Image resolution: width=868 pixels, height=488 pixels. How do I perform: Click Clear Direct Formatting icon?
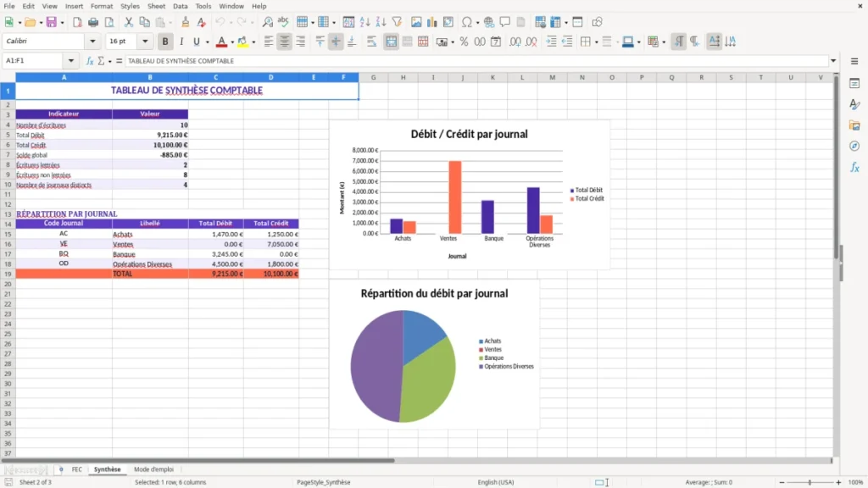click(x=202, y=22)
